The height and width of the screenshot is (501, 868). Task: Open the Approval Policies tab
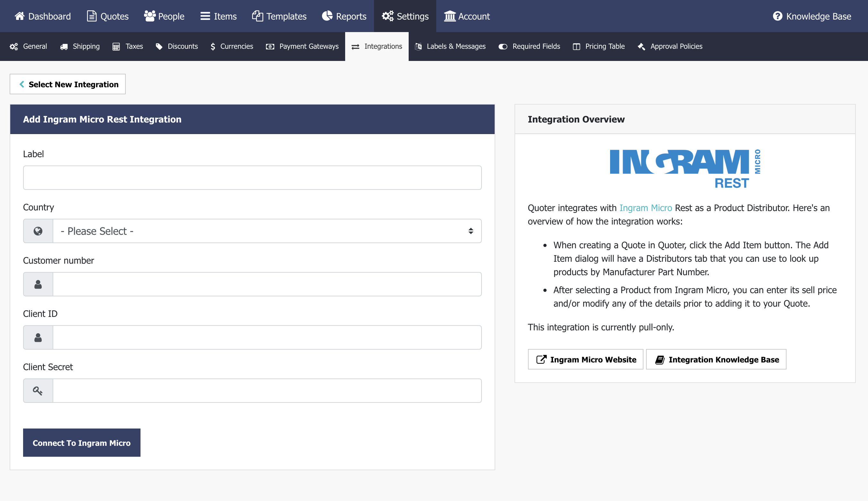coord(670,47)
